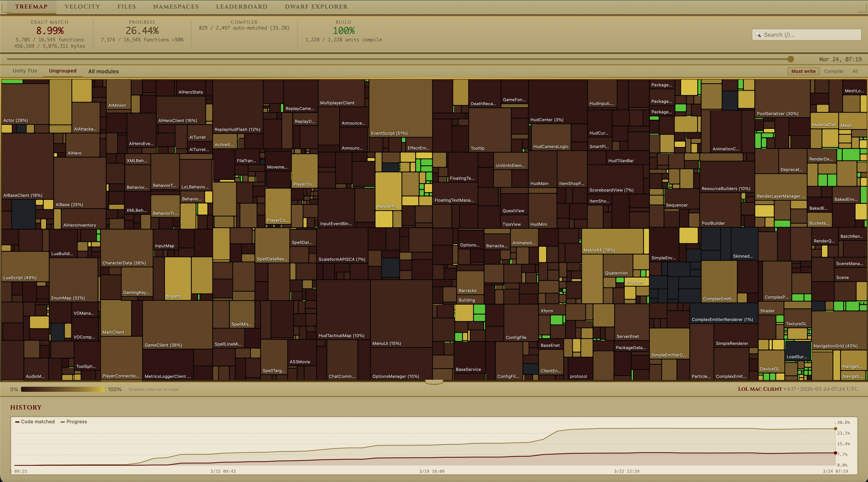
Task: Select the Unity TUs grouping option
Action: pos(24,71)
